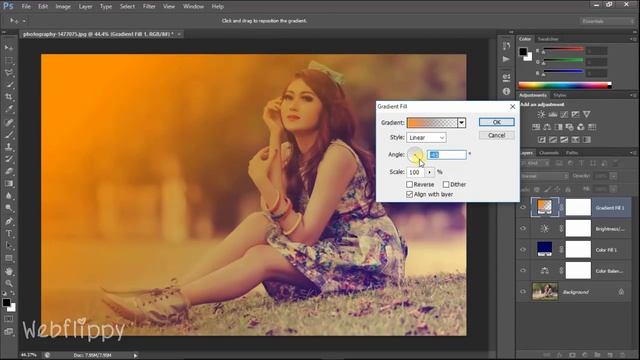
Task: Open the File menu
Action: (x=26, y=7)
